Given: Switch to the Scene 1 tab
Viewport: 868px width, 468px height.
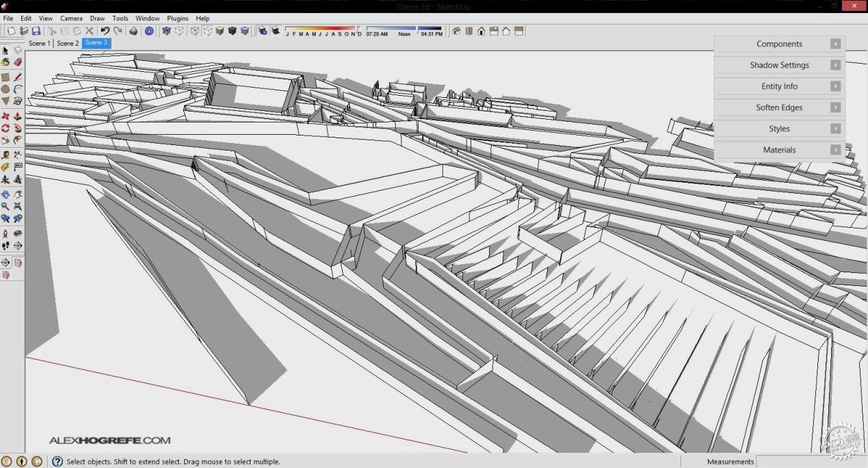Looking at the screenshot, I should 39,43.
